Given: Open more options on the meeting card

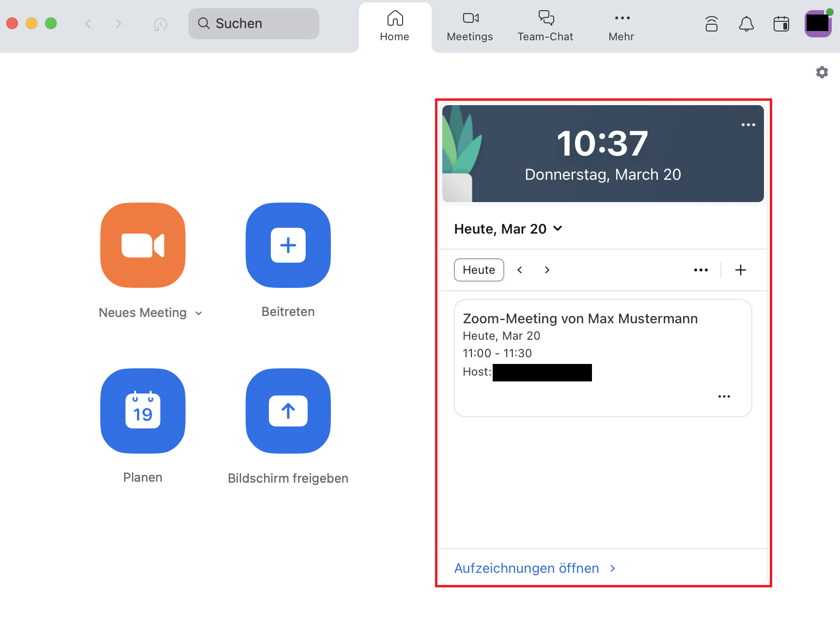Looking at the screenshot, I should point(724,396).
